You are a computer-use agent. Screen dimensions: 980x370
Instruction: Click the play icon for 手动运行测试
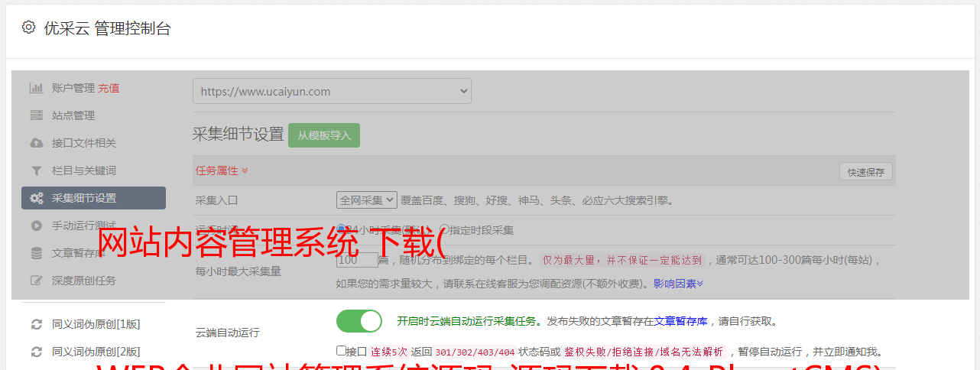click(x=36, y=226)
